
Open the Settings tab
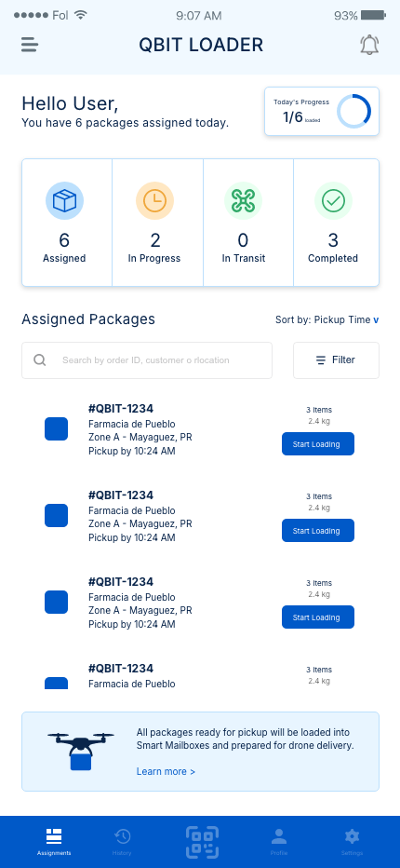[352, 842]
